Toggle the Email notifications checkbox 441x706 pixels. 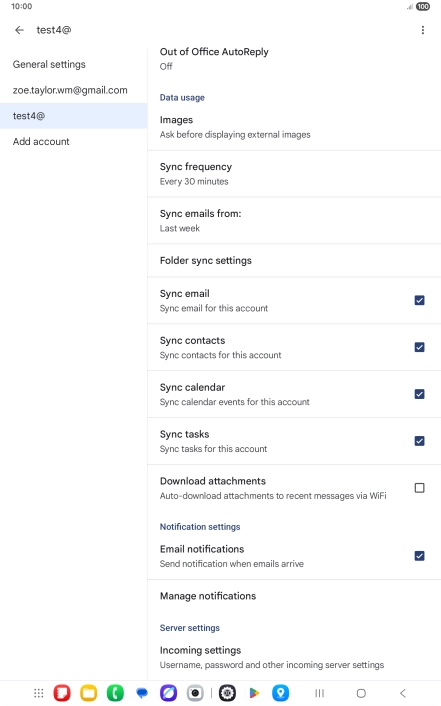419,556
